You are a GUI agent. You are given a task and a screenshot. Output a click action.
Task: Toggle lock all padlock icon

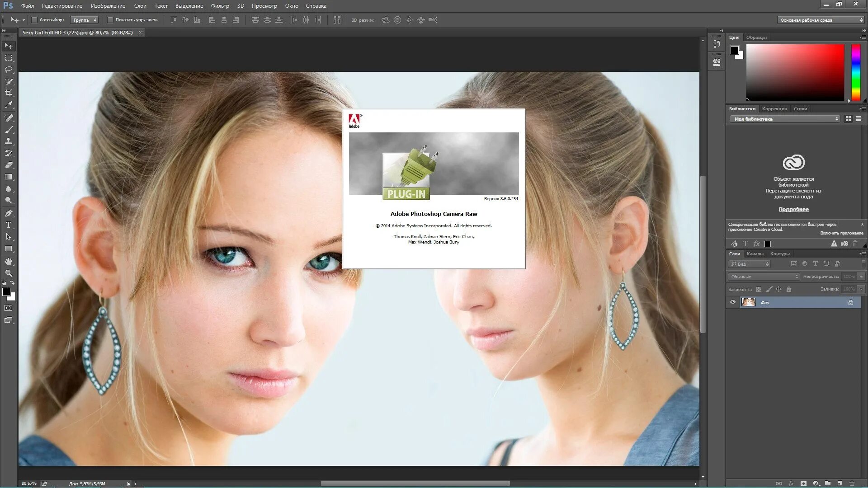(789, 289)
